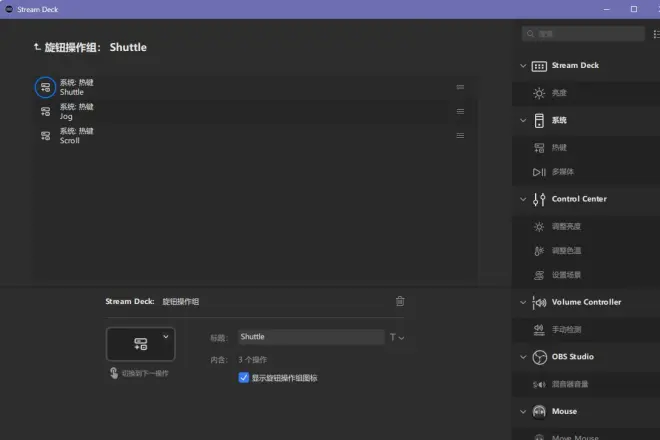Select the Shuttle hotkey action icon
The width and height of the screenshot is (660, 440).
tap(45, 87)
